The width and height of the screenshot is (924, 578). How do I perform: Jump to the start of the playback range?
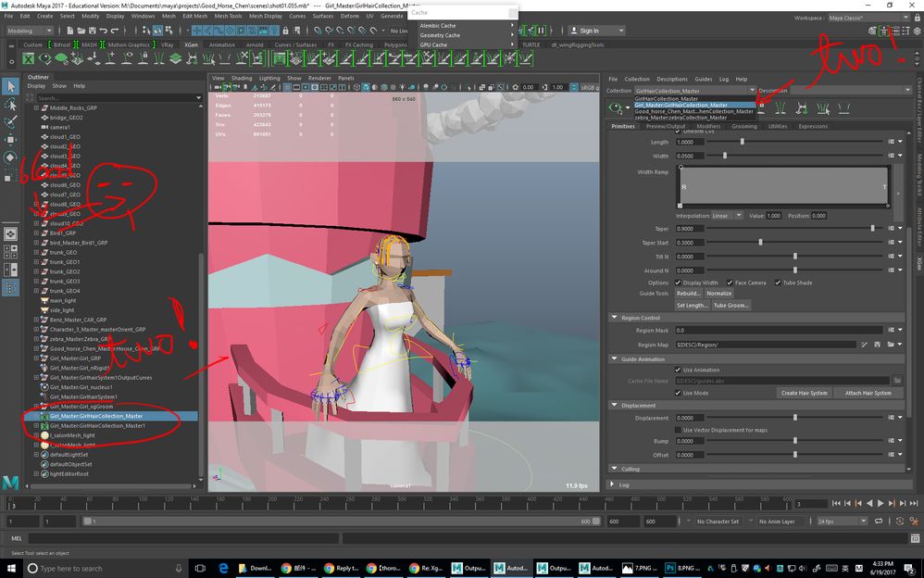[x=836, y=503]
